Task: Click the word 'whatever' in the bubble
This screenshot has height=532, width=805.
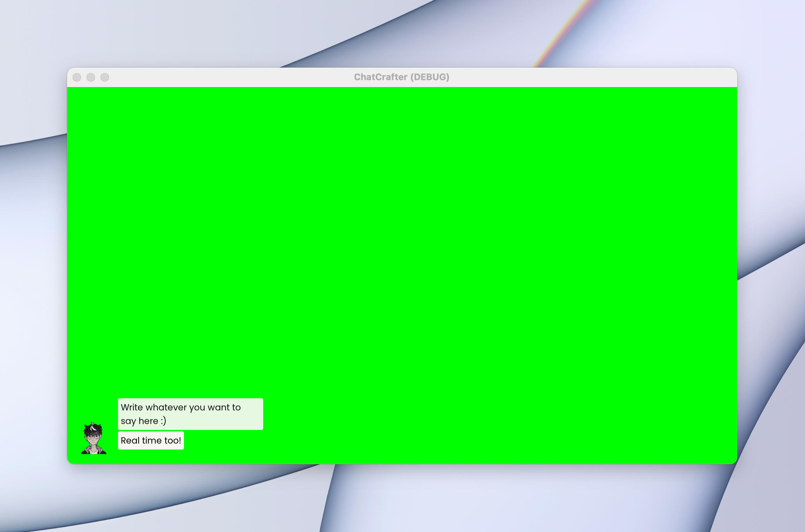Action: tap(166, 407)
